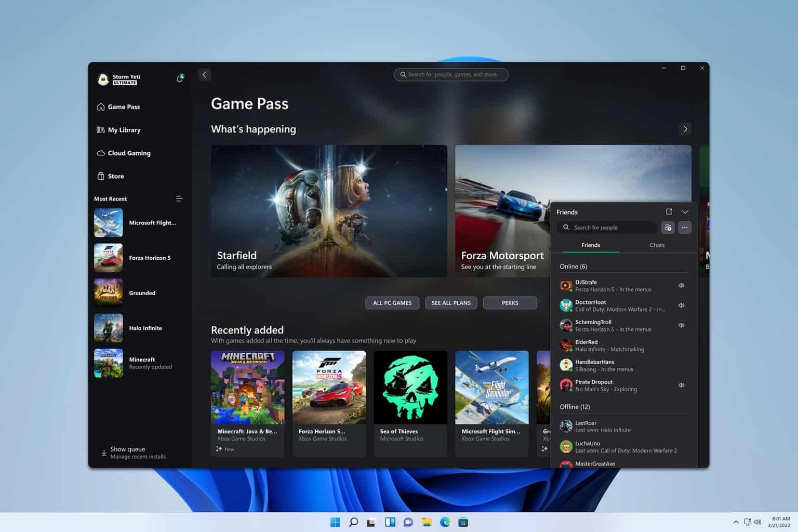This screenshot has width=798, height=532.
Task: Select friend ElderRed in Halo Infinite
Action: click(x=623, y=345)
